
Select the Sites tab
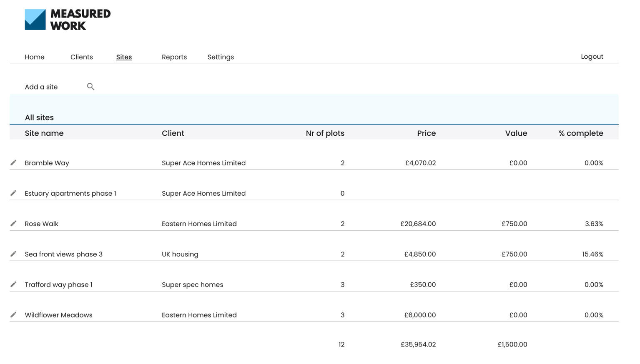124,57
